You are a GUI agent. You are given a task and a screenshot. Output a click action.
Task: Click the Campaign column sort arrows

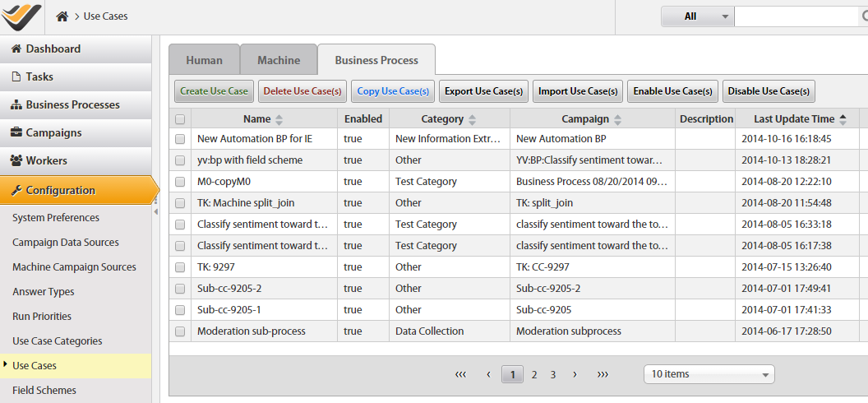click(618, 119)
